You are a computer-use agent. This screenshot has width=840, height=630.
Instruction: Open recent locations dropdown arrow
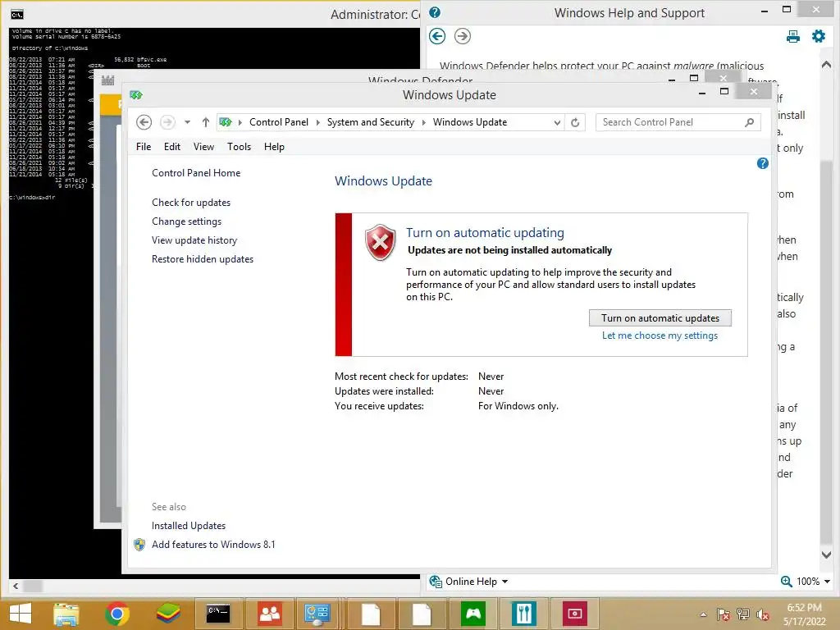click(x=187, y=122)
